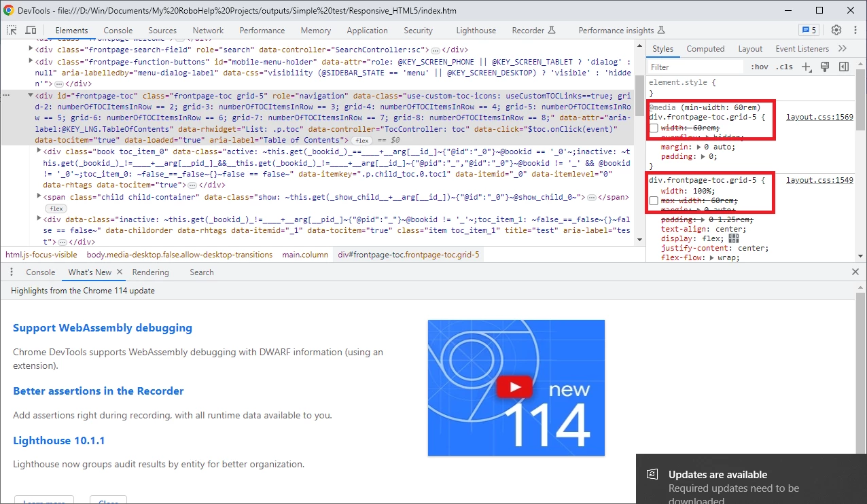This screenshot has height=504, width=867.
Task: Open the Lighthouse tab
Action: tap(476, 30)
